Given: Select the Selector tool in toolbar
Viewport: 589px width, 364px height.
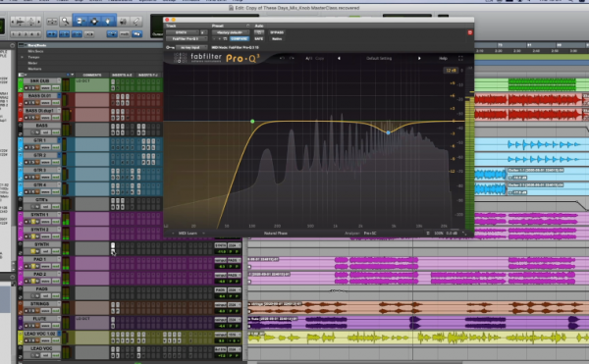Looking at the screenshot, I should [94, 22].
